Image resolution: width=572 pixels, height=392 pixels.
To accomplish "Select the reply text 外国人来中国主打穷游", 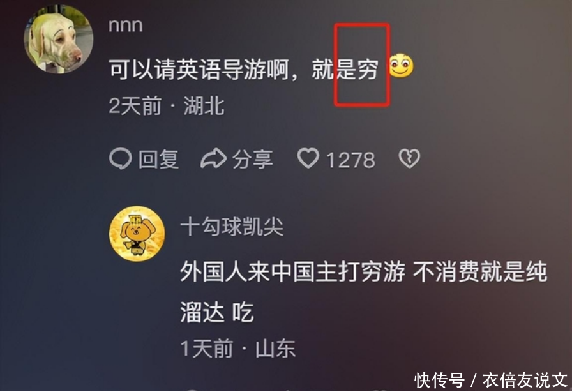I will coord(292,272).
